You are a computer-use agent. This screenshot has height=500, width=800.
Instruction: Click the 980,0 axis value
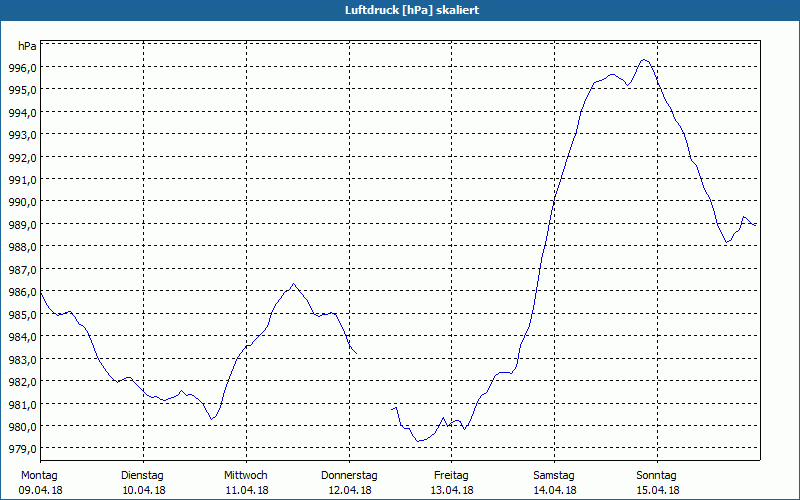click(x=22, y=427)
